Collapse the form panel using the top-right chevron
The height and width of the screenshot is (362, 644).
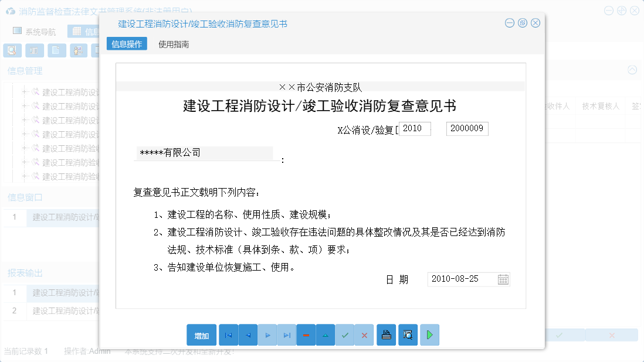tap(632, 70)
